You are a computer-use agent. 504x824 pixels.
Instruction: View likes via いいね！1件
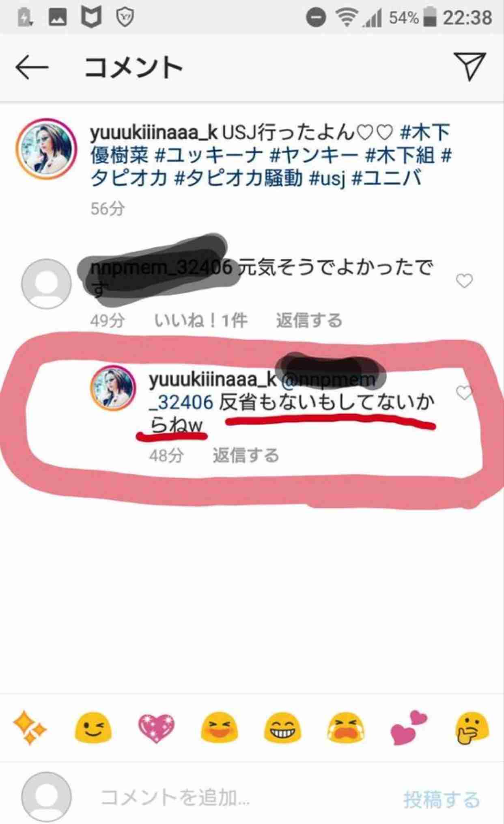tap(200, 320)
